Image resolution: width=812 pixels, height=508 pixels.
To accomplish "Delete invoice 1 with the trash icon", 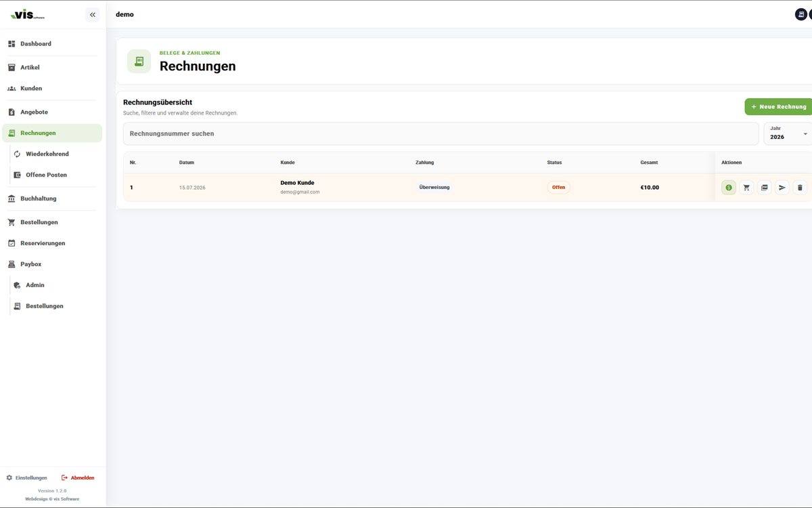I will [800, 188].
